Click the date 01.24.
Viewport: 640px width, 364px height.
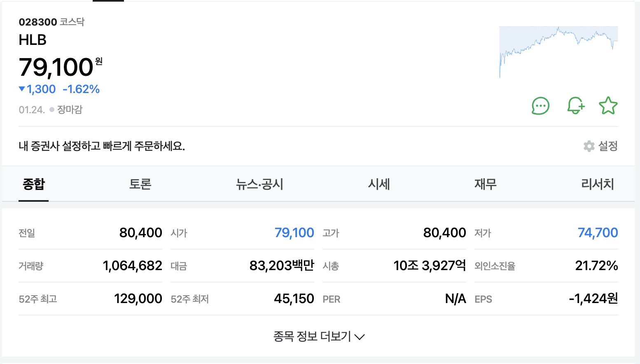pyautogui.click(x=32, y=110)
